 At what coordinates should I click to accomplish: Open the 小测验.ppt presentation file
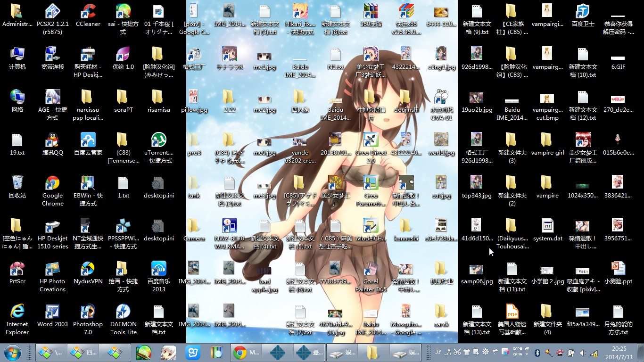618,268
